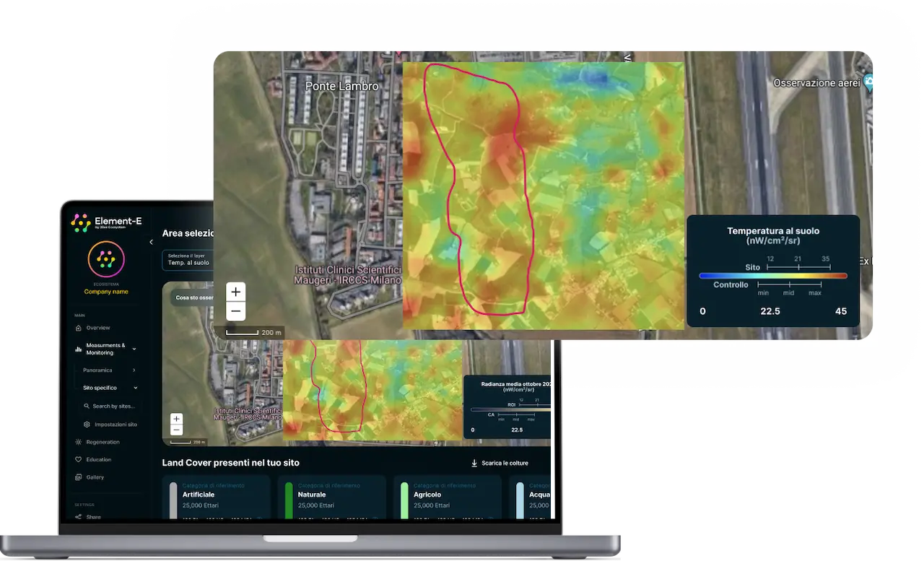
Task: Open the Education menu item
Action: (x=99, y=459)
